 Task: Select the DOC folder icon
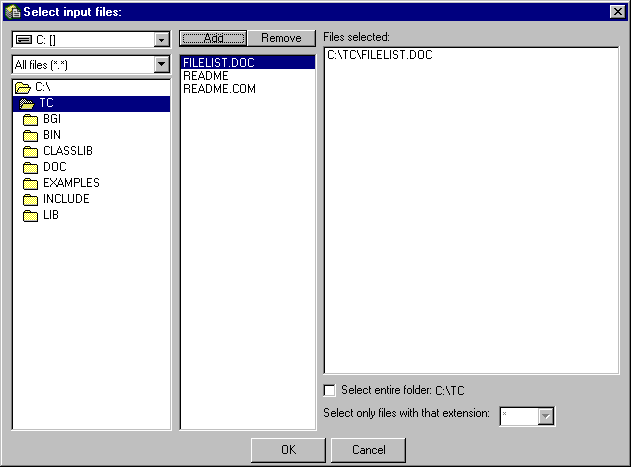pyautogui.click(x=31, y=167)
